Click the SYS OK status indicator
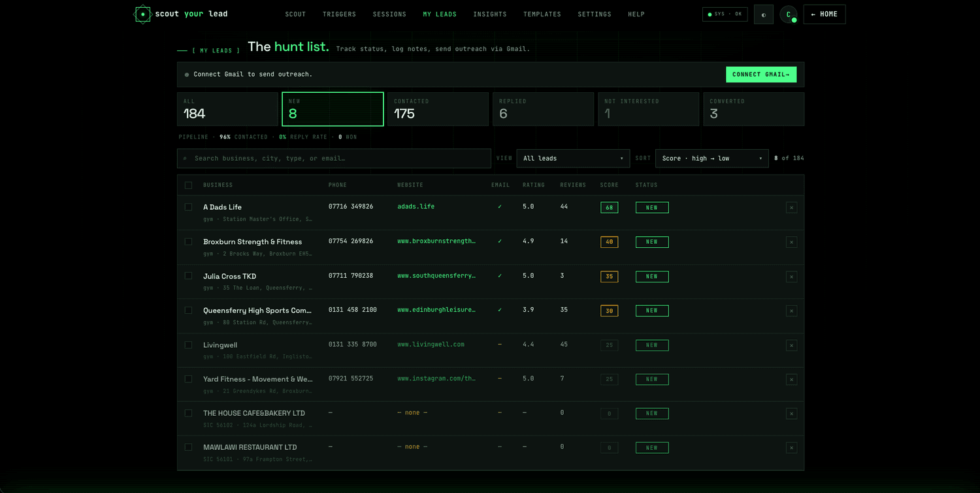 coord(725,14)
